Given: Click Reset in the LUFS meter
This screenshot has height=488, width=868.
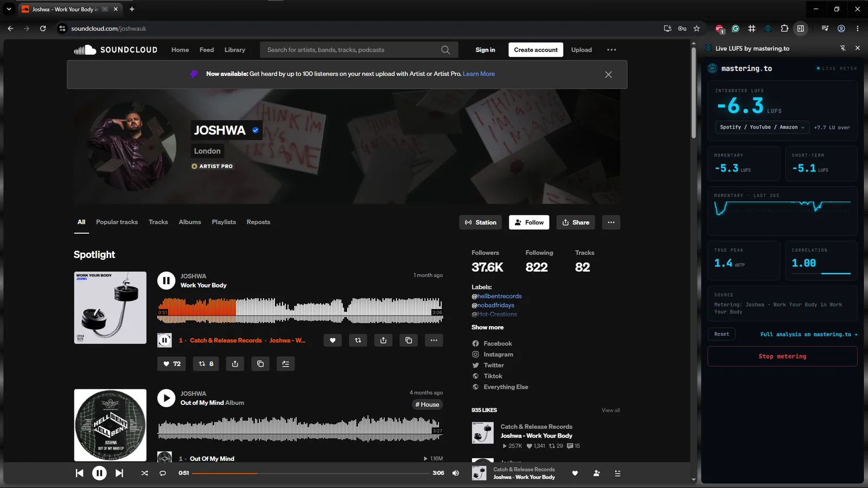Looking at the screenshot, I should click(x=722, y=334).
